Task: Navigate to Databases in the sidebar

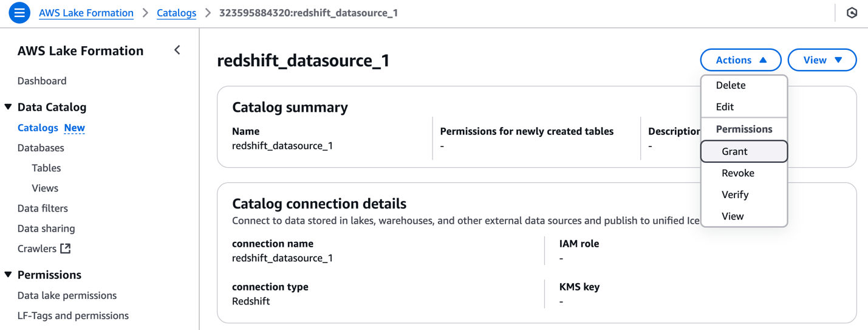Action: [41, 148]
